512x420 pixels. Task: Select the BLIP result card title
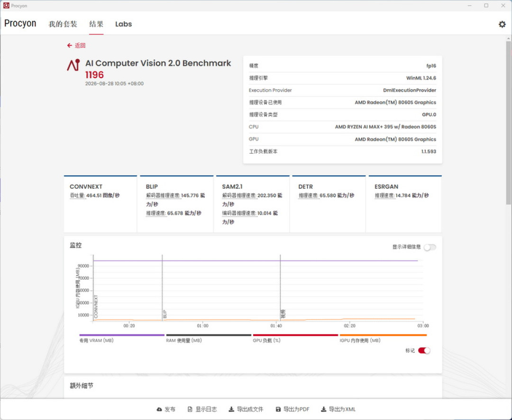point(152,186)
